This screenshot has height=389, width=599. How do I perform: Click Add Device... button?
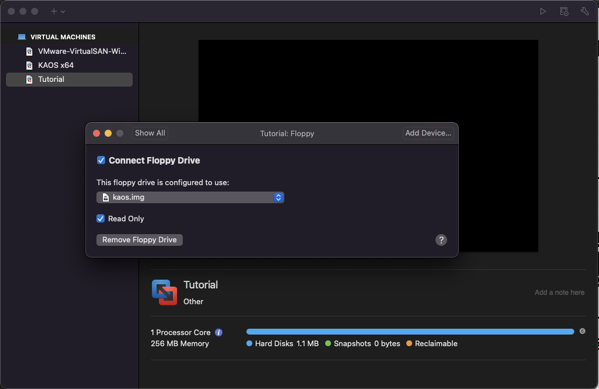click(x=428, y=133)
